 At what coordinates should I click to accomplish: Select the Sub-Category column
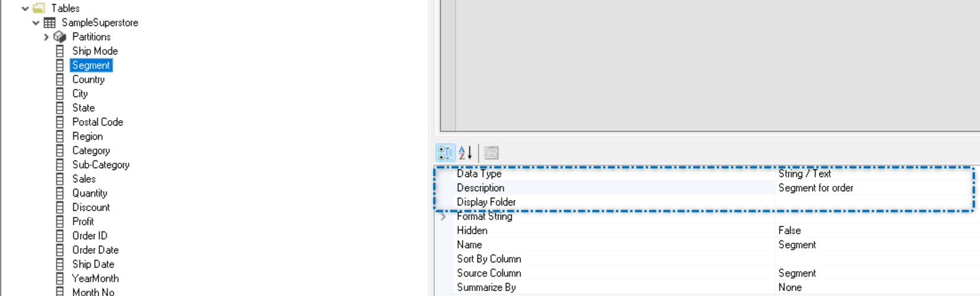click(x=101, y=165)
